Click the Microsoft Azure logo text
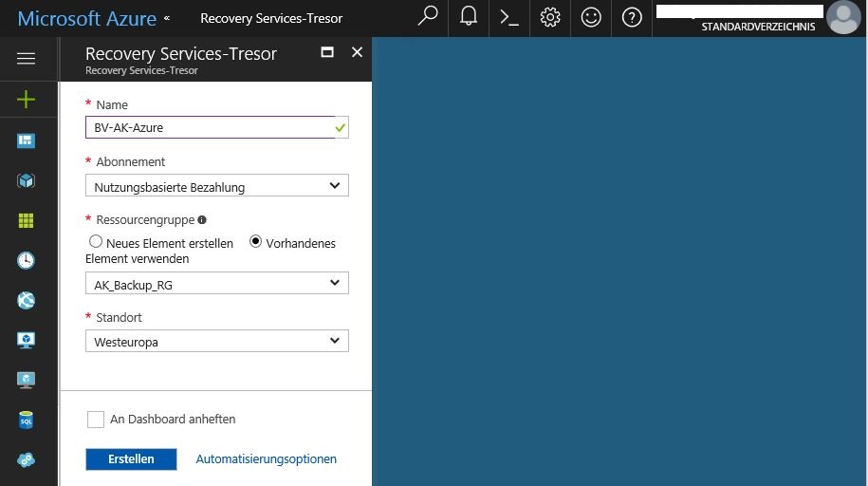Image resolution: width=868 pixels, height=486 pixels. coord(87,18)
